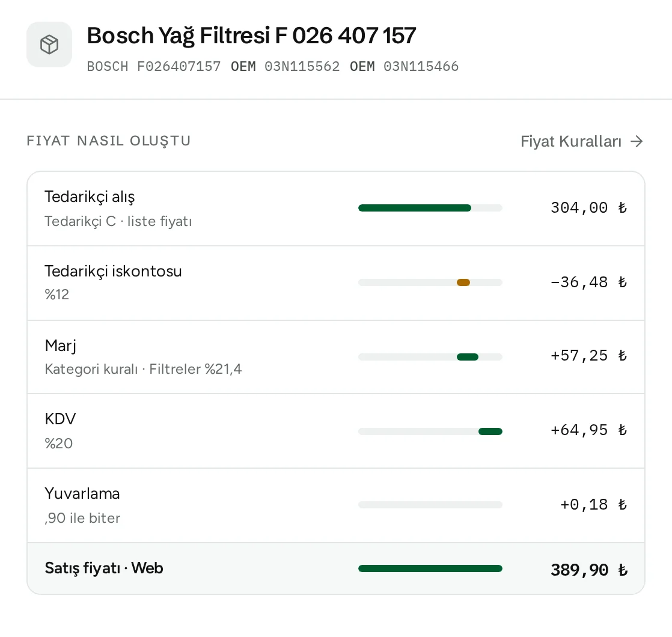
Task: Click the arrow icon beside Fiyat Kuralları
Action: click(x=637, y=141)
